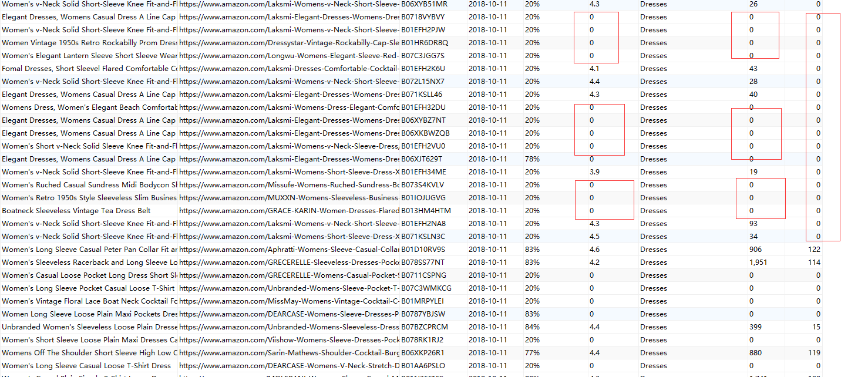The width and height of the screenshot is (868, 377).
Task: Select the ASIN cell B01EFH2K6U
Action: (x=423, y=68)
